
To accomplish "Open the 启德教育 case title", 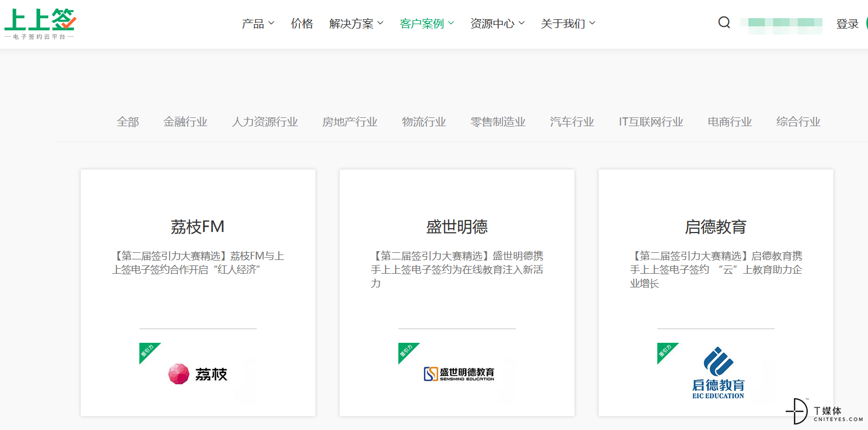I will tap(716, 227).
